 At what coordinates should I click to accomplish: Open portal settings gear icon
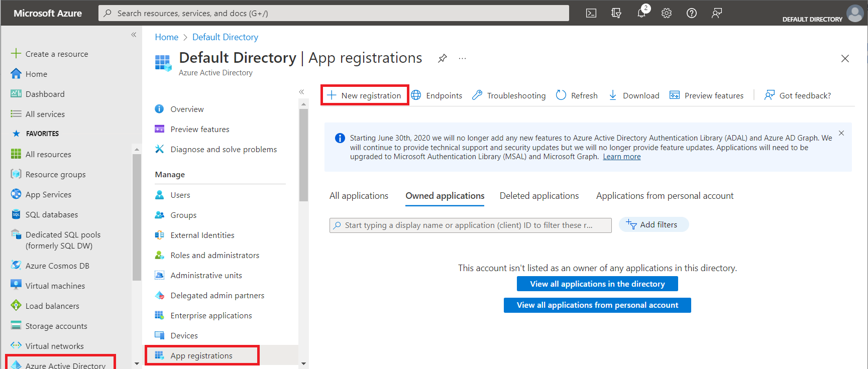click(667, 13)
